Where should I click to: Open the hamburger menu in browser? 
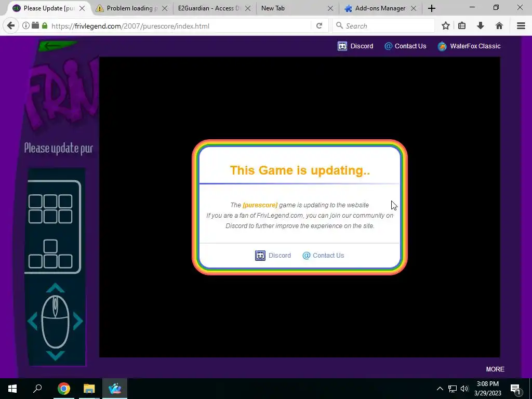point(521,26)
